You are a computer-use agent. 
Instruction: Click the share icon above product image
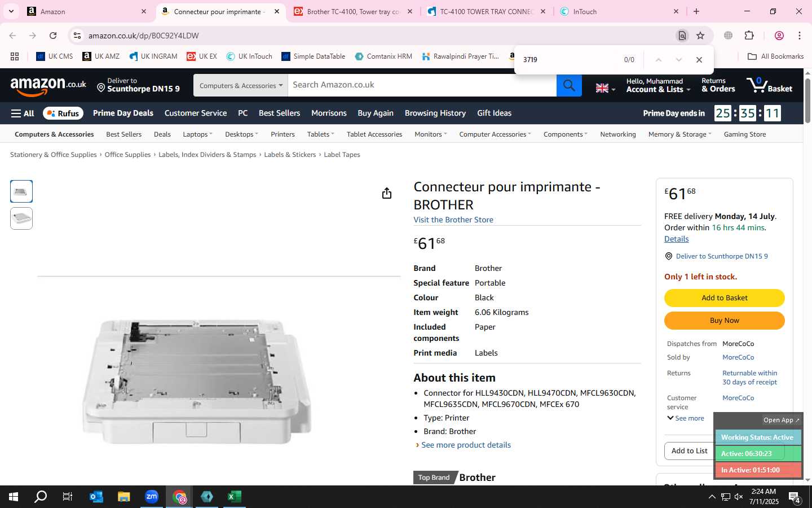[x=386, y=194]
